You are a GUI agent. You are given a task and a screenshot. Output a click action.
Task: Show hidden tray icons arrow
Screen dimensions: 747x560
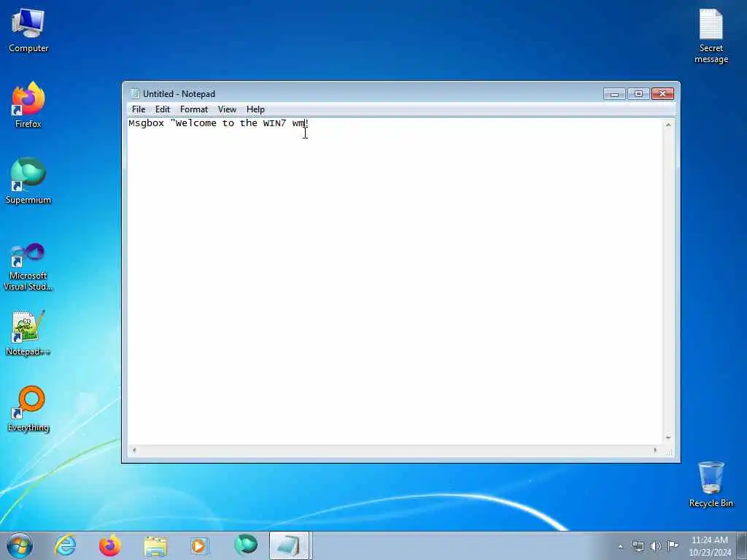point(620,546)
